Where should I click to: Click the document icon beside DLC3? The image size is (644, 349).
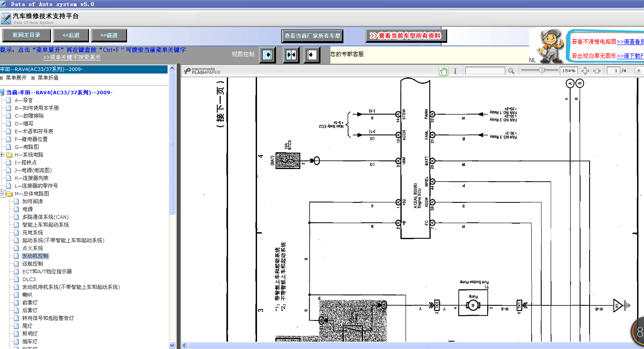click(16, 279)
